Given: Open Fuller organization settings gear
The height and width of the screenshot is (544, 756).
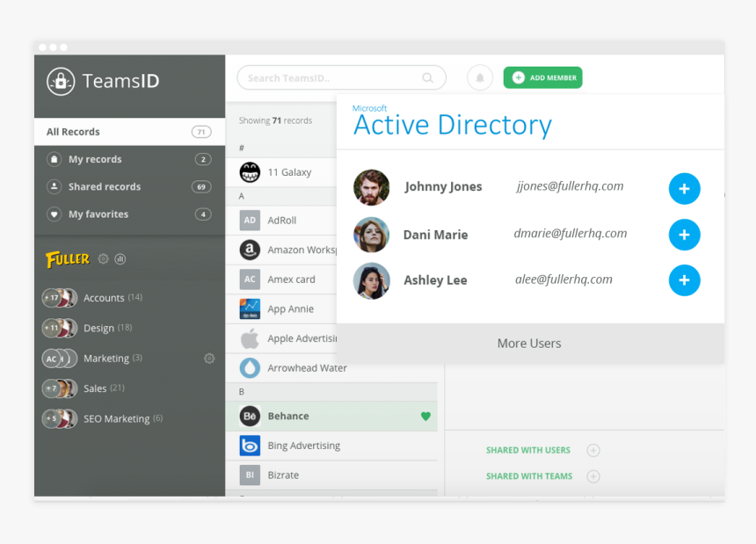Looking at the screenshot, I should (103, 258).
